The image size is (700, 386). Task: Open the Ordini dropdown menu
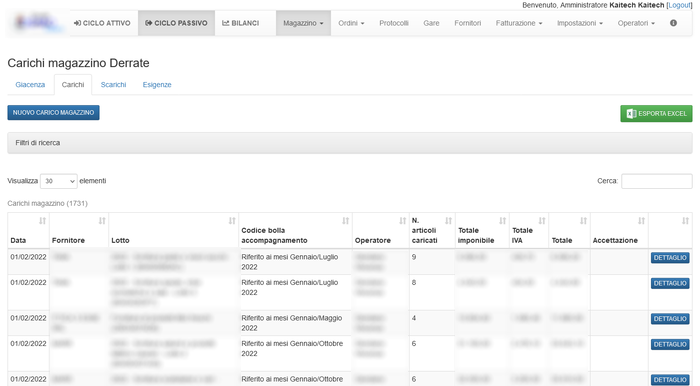[x=351, y=23]
